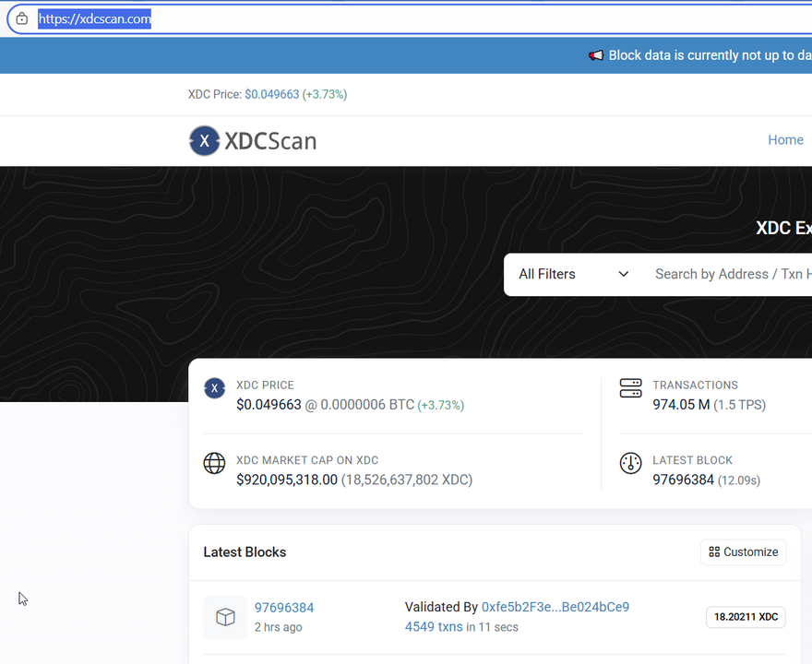Viewport: 812px width, 664px height.
Task: Click the Latest Block gauge icon
Action: point(630,463)
